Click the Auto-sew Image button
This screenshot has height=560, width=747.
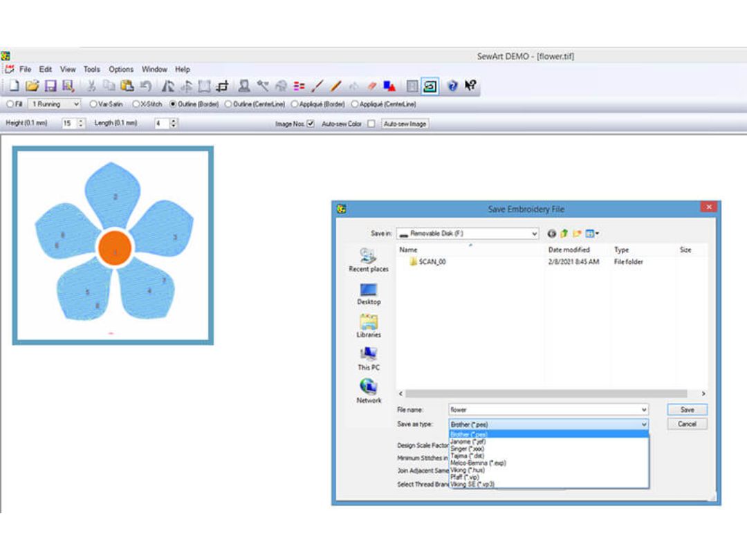(405, 124)
